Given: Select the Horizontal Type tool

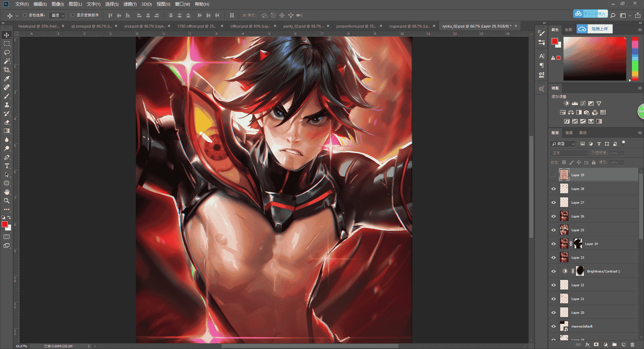Looking at the screenshot, I should pos(7,166).
